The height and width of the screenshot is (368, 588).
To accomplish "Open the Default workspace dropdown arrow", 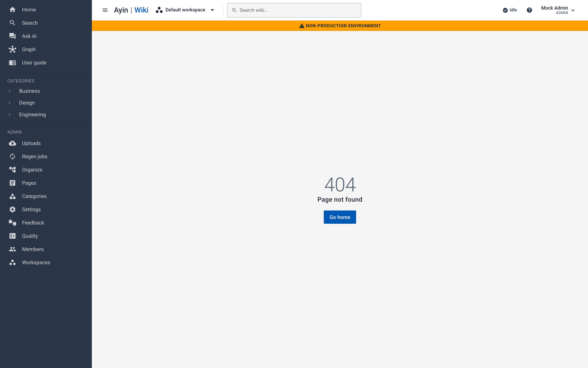I will pyautogui.click(x=212, y=10).
